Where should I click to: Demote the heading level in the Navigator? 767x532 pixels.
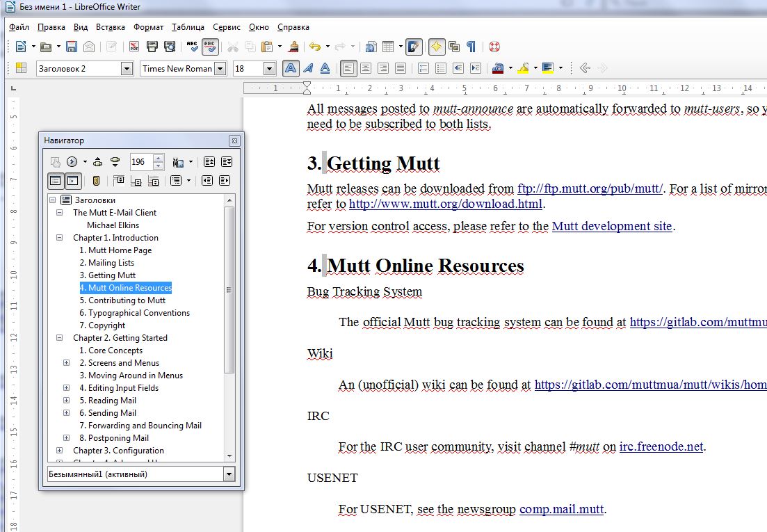pos(225,181)
